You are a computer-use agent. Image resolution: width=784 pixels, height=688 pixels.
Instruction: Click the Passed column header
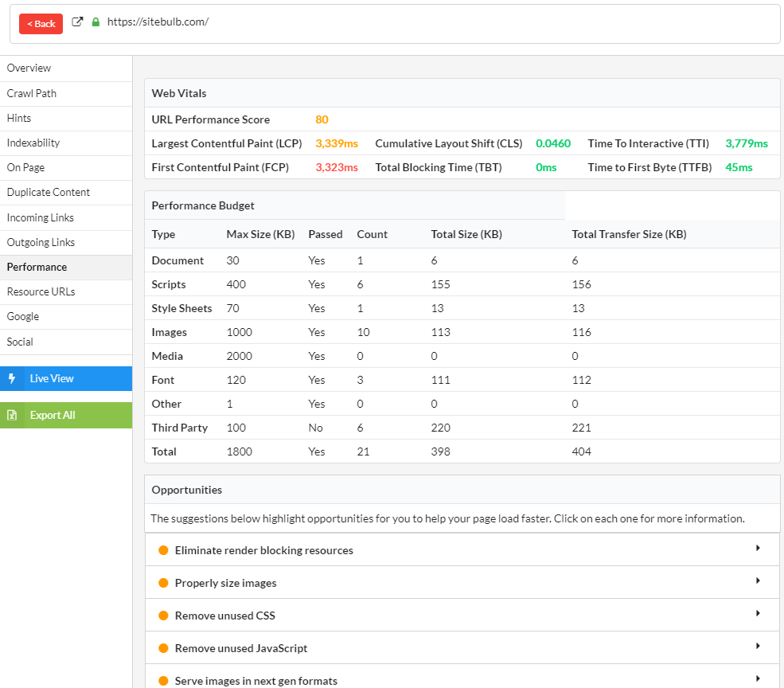click(x=325, y=234)
